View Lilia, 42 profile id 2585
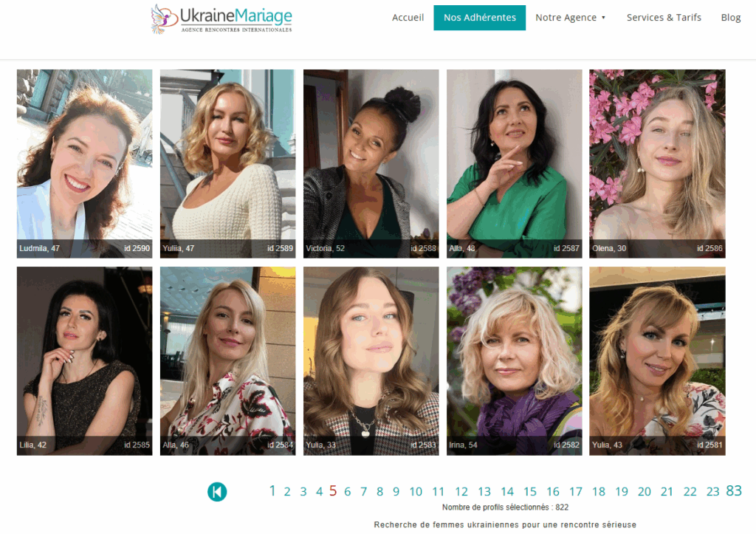Image resolution: width=756 pixels, height=534 pixels. click(x=84, y=361)
